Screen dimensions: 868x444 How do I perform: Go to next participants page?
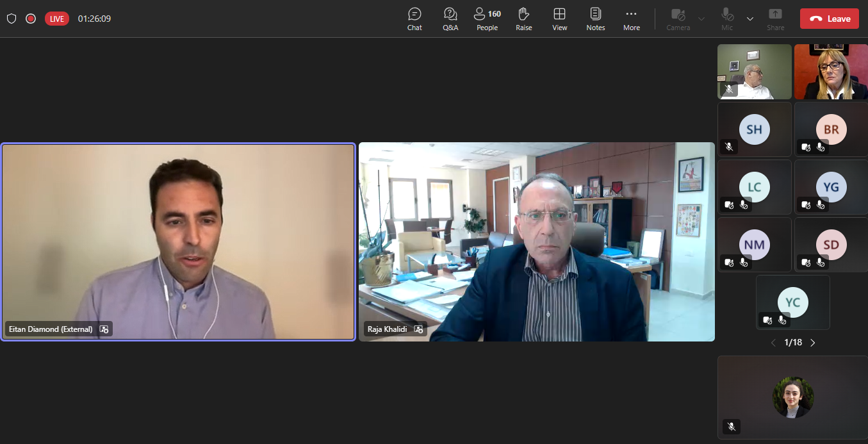(813, 343)
